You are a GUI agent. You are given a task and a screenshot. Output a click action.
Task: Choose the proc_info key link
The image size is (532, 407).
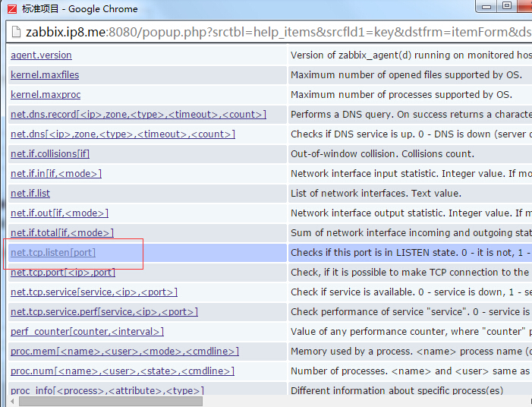pyautogui.click(x=107, y=390)
